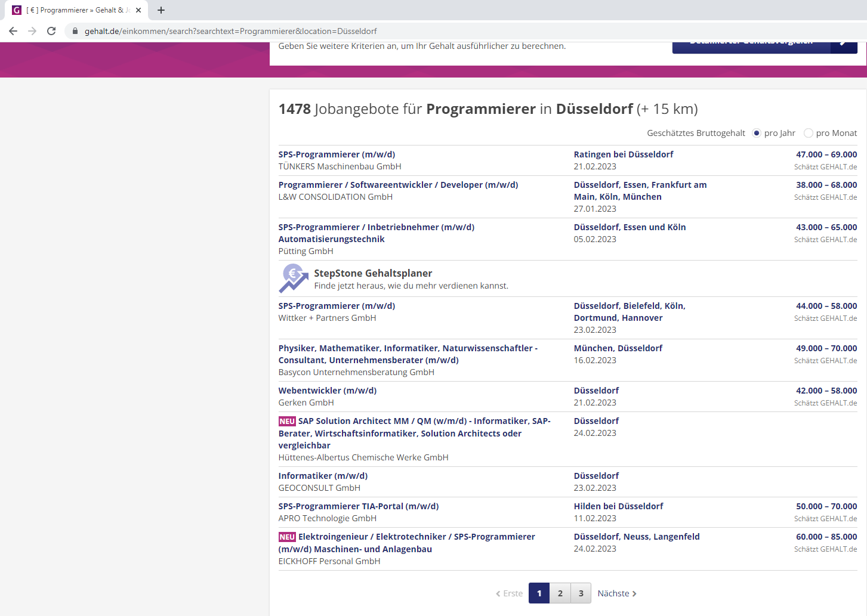The height and width of the screenshot is (616, 867).
Task: Go back in browser history
Action: click(13, 31)
